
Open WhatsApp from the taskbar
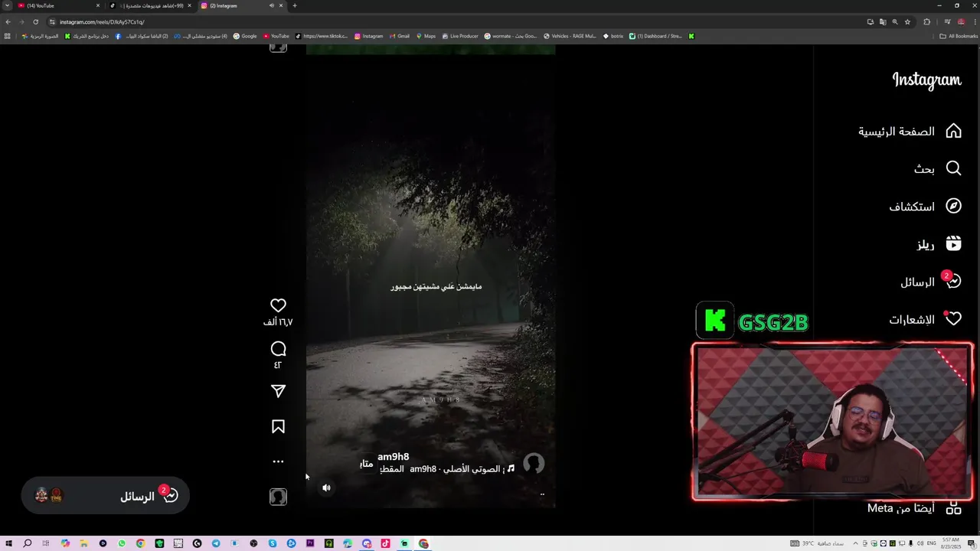click(x=122, y=543)
